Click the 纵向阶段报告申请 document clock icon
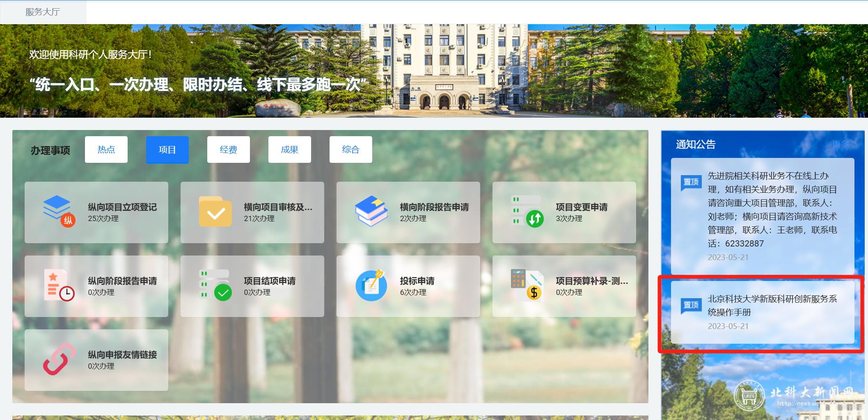The width and height of the screenshot is (868, 420). coord(59,285)
